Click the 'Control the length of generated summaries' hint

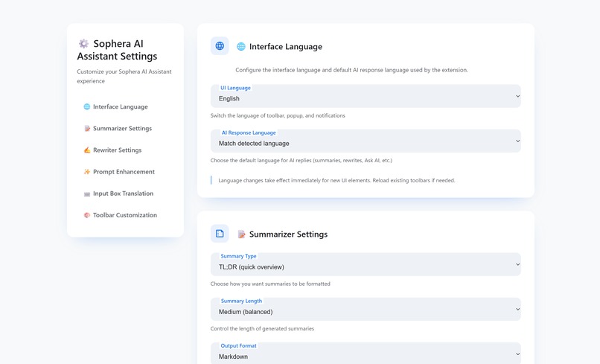[262, 328]
